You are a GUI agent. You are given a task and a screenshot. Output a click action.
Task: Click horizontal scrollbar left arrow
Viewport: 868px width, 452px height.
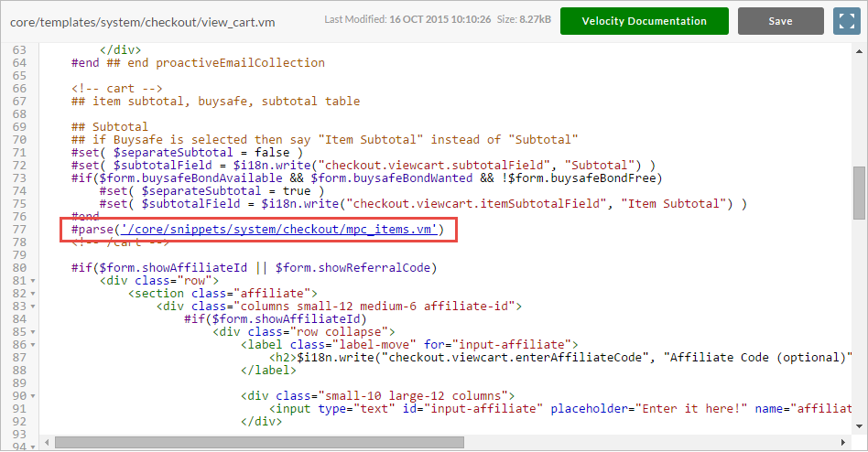[47, 443]
